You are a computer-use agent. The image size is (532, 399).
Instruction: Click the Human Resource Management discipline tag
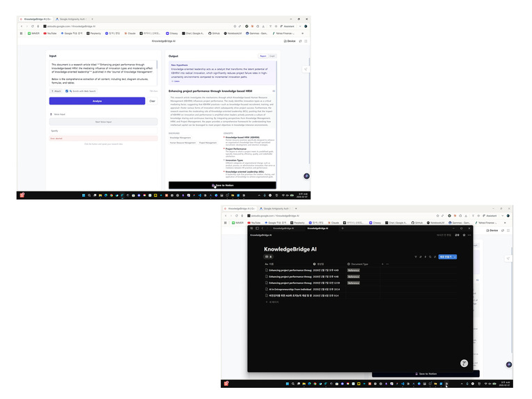pyautogui.click(x=182, y=143)
